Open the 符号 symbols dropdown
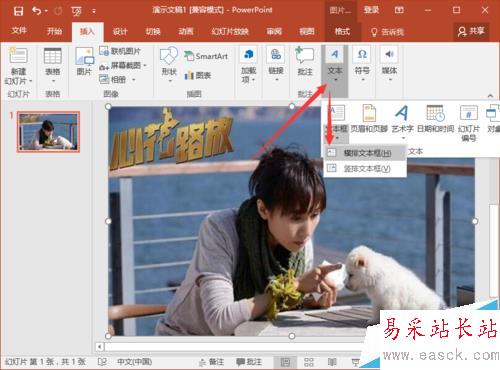 click(x=362, y=64)
